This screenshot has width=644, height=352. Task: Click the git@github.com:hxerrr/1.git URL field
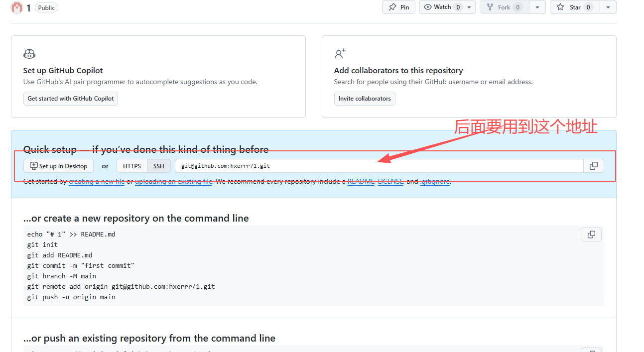click(379, 166)
